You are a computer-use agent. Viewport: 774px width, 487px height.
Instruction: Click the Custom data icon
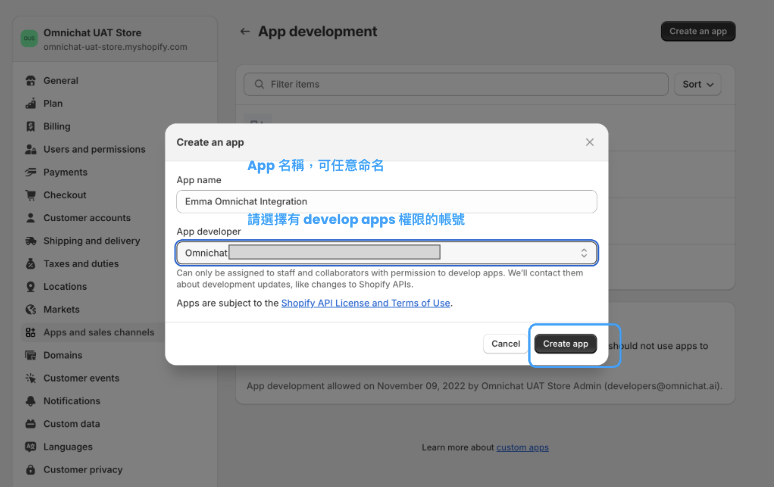coord(31,424)
